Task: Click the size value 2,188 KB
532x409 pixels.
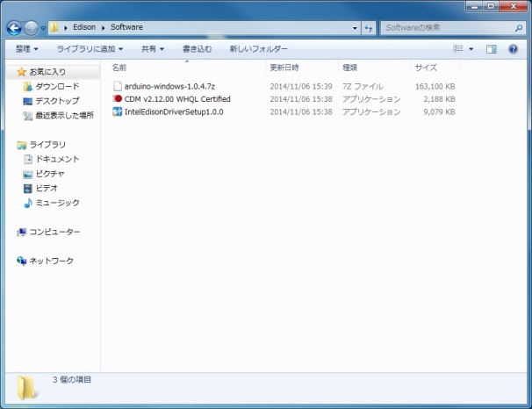Action: point(439,99)
